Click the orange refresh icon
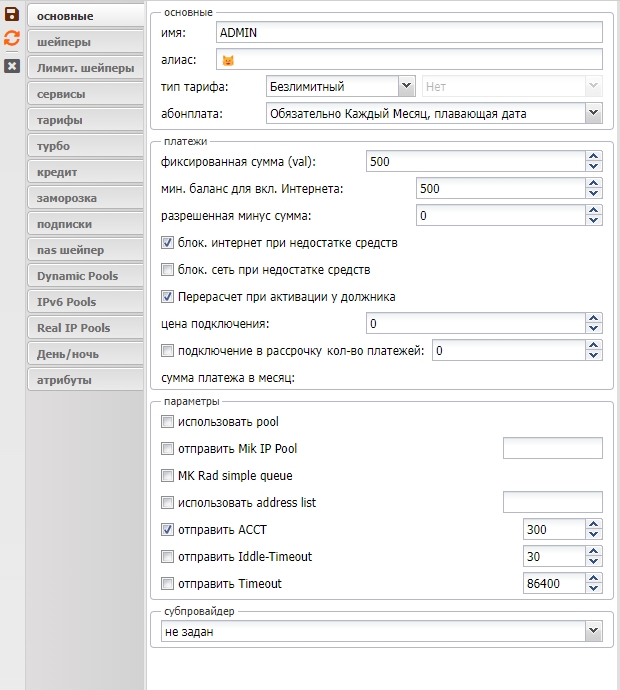620x690 pixels. point(12,39)
